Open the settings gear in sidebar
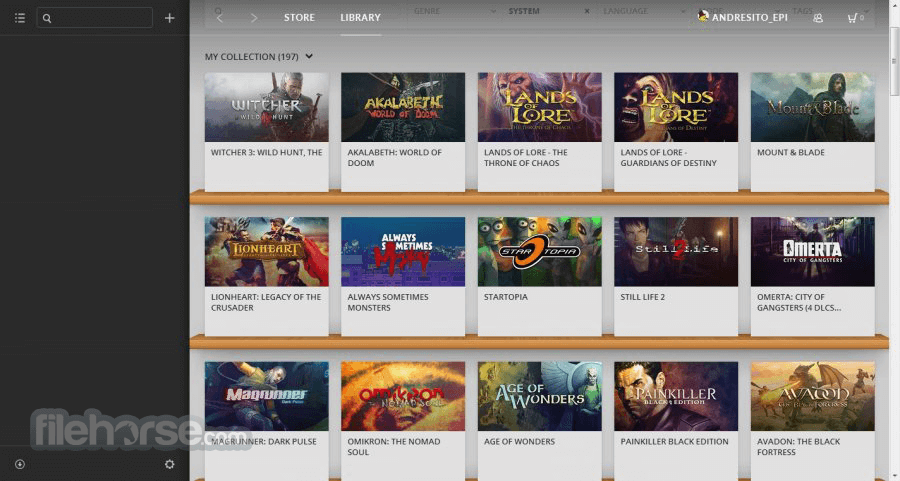This screenshot has width=900, height=481. point(169,464)
